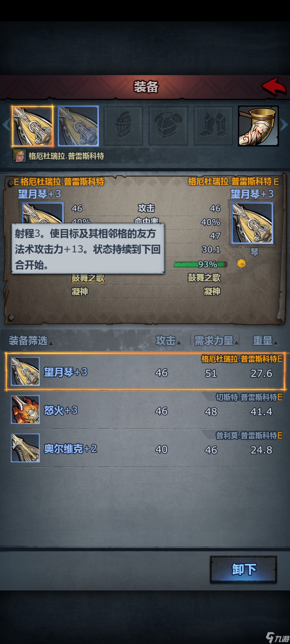Select 怒火+3 in equipment list

[x=145, y=410]
